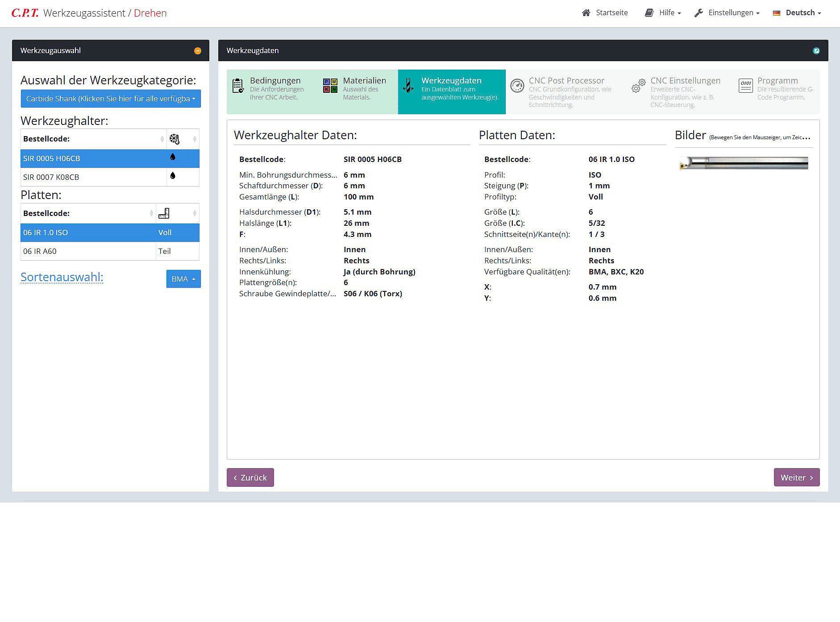Click the coolant column header icon
Viewport: 840px width, 622px height.
pyautogui.click(x=175, y=139)
